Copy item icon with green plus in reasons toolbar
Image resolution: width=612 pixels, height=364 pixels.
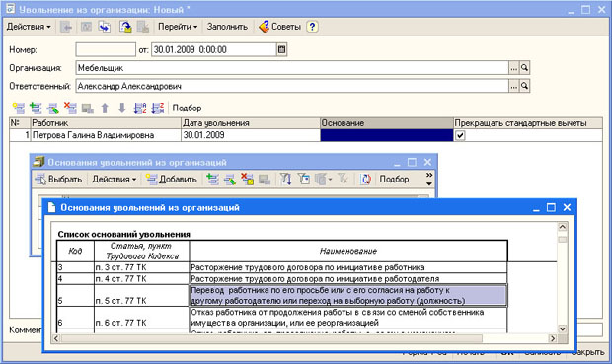212,180
